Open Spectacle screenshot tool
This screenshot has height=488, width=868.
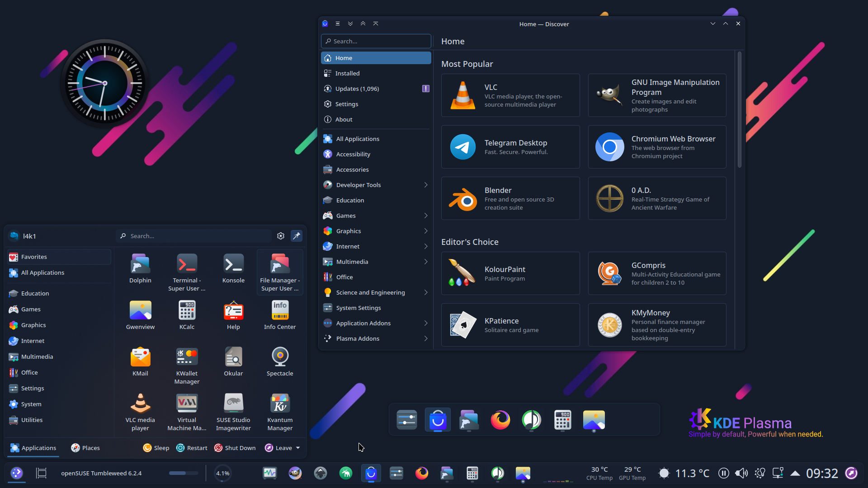click(280, 362)
